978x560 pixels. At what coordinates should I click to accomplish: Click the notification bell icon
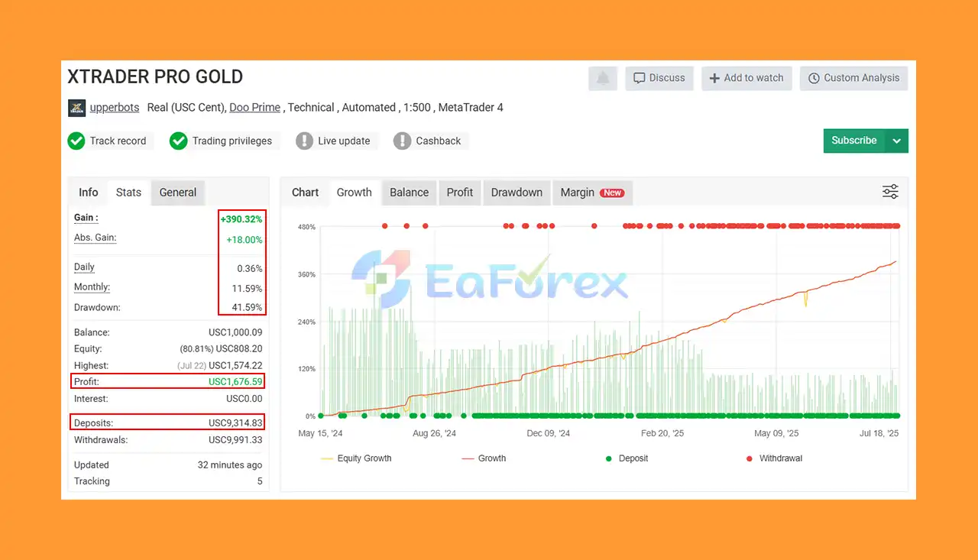603,78
